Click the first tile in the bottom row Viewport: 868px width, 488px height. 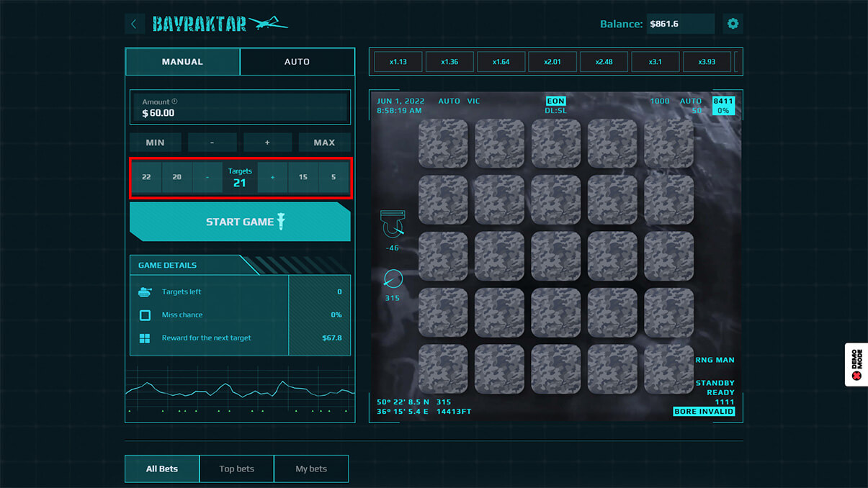pyautogui.click(x=443, y=369)
